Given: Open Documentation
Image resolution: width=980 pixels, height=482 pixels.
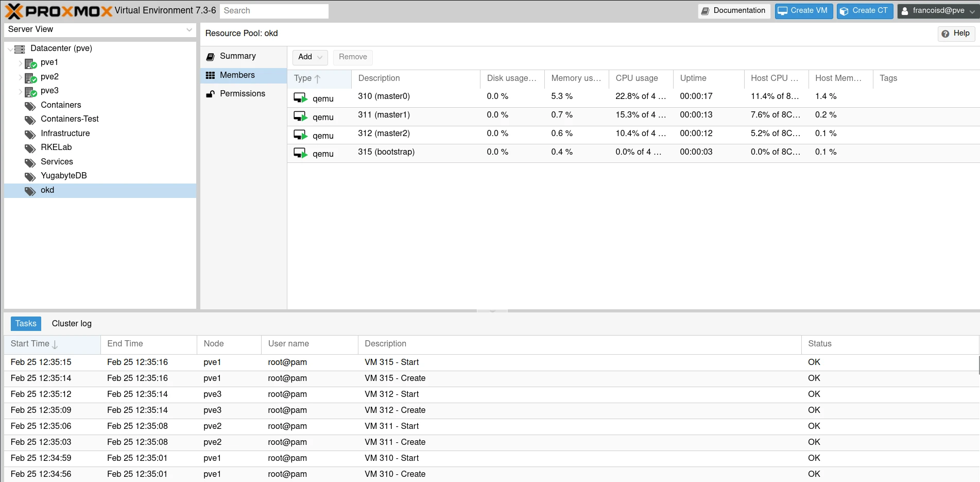Looking at the screenshot, I should pos(734,11).
